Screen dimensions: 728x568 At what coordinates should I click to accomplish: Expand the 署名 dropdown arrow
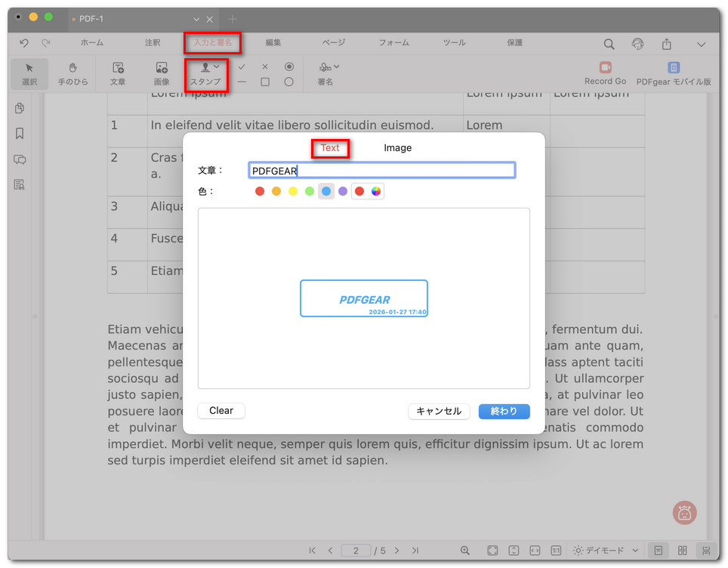(337, 67)
